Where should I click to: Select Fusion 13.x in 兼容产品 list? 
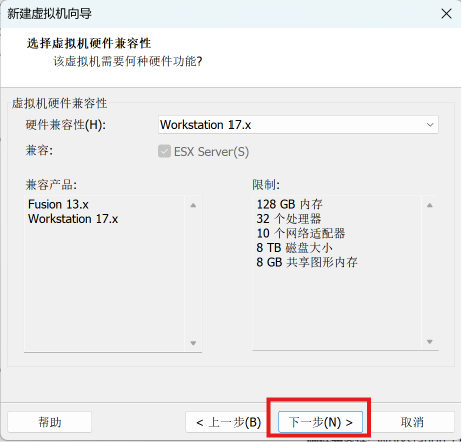58,204
